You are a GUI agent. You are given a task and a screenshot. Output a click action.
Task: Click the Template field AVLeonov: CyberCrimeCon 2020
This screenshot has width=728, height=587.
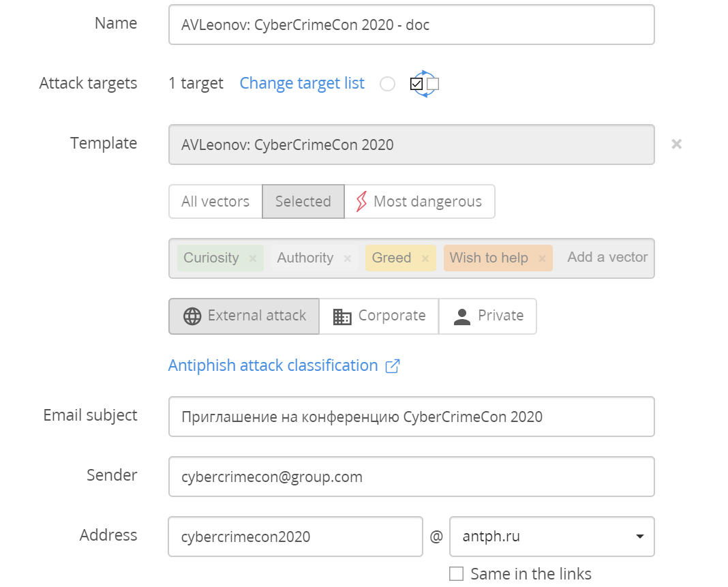coord(411,145)
